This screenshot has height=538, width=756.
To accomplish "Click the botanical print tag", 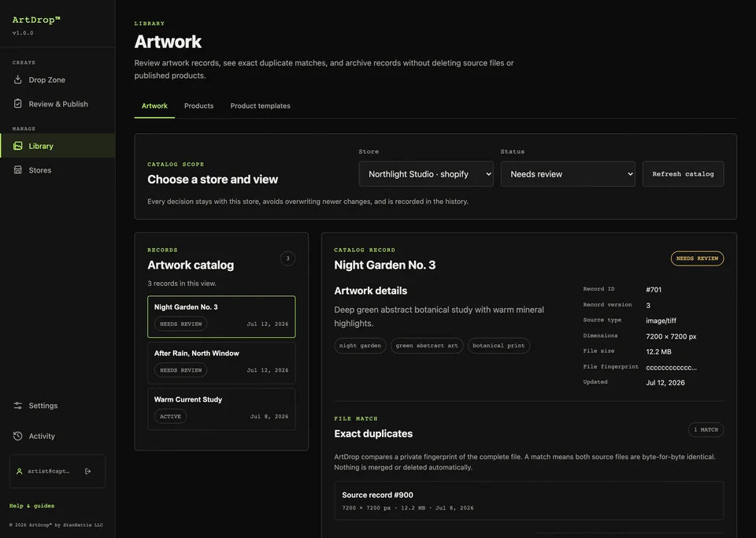I will pyautogui.click(x=498, y=346).
